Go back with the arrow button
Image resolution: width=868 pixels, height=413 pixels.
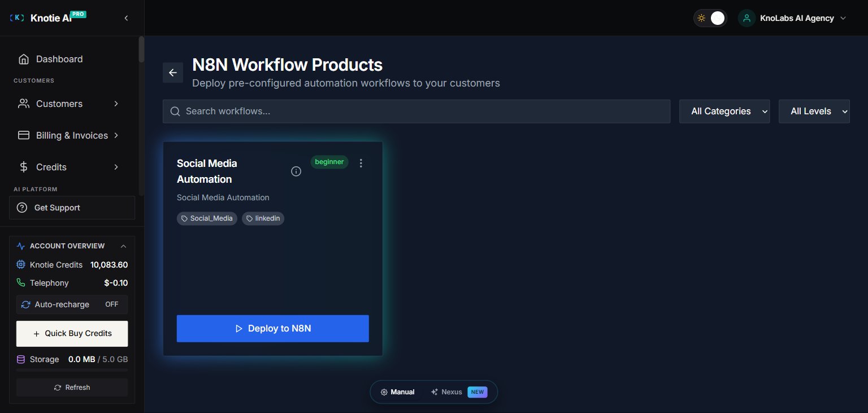[x=173, y=72]
